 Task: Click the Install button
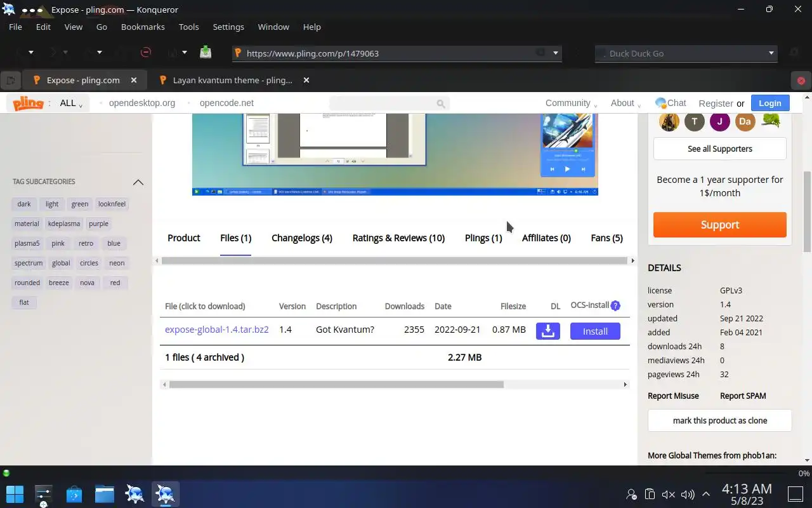[x=595, y=331]
